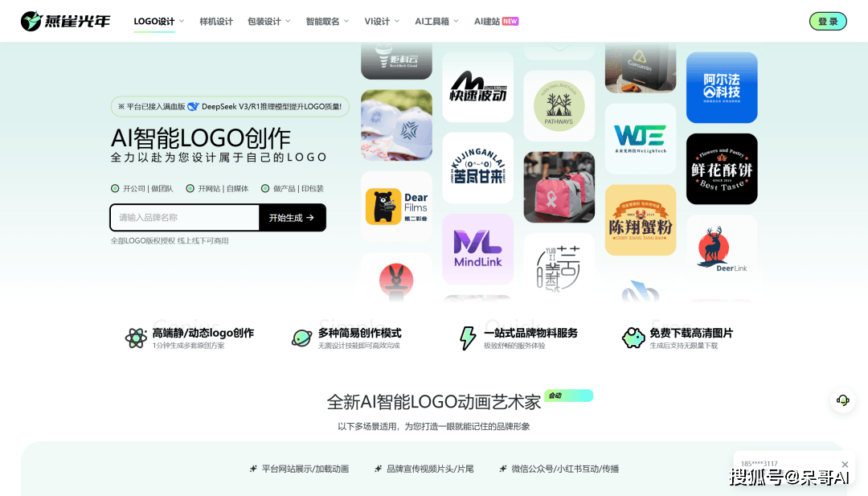Click the 登录 login button
The width and height of the screenshot is (868, 496).
pyautogui.click(x=828, y=22)
